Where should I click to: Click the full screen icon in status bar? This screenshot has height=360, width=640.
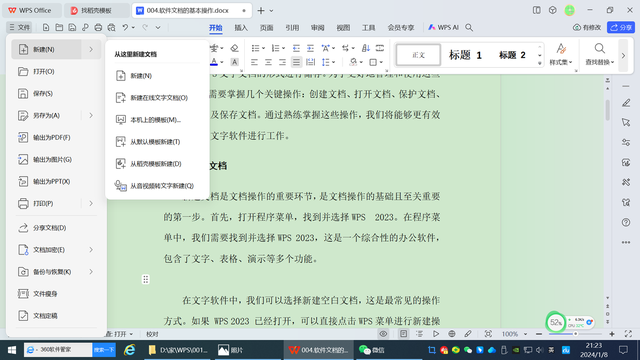pyautogui.click(x=628, y=334)
